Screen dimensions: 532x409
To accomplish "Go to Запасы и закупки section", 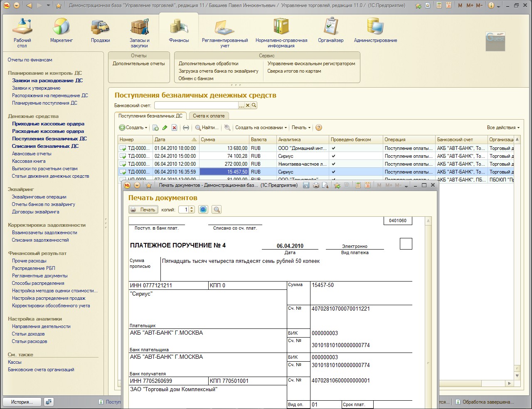I will click(x=139, y=32).
